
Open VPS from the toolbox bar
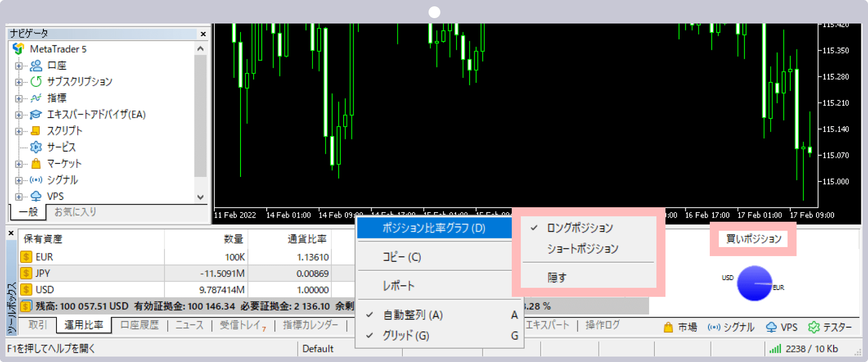[x=782, y=327]
